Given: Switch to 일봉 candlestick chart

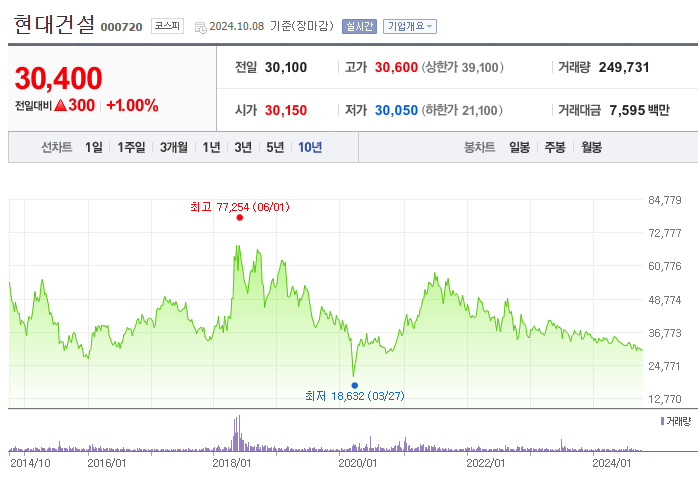Looking at the screenshot, I should (519, 147).
